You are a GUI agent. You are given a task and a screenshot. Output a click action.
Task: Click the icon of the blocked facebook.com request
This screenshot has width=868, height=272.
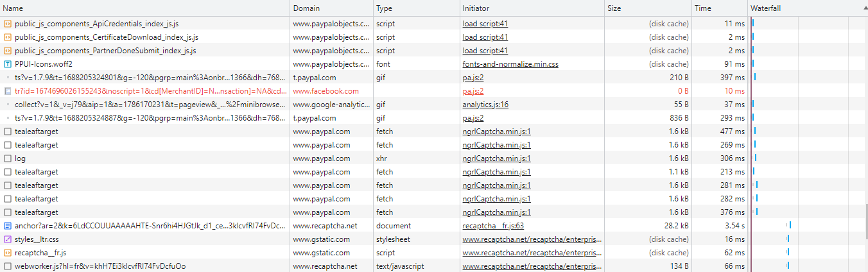click(x=8, y=91)
